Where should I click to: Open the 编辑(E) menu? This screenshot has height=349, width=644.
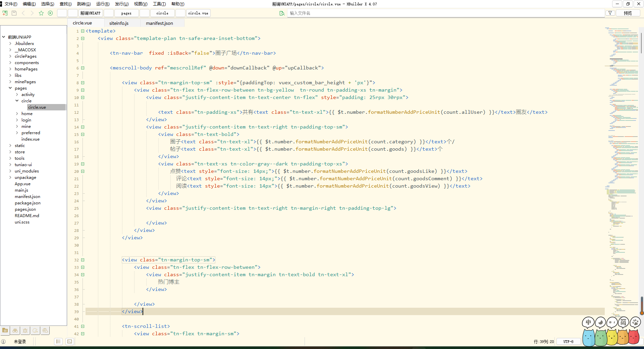29,4
